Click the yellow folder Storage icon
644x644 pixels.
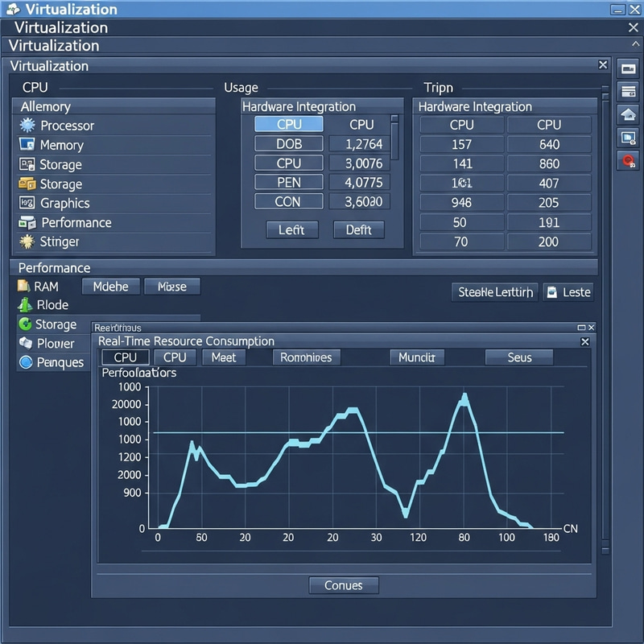point(27,184)
